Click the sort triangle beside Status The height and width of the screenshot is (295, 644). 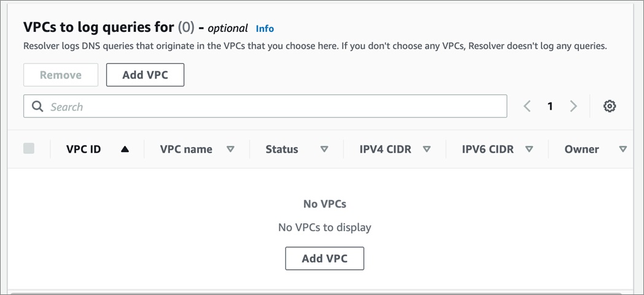tap(324, 150)
